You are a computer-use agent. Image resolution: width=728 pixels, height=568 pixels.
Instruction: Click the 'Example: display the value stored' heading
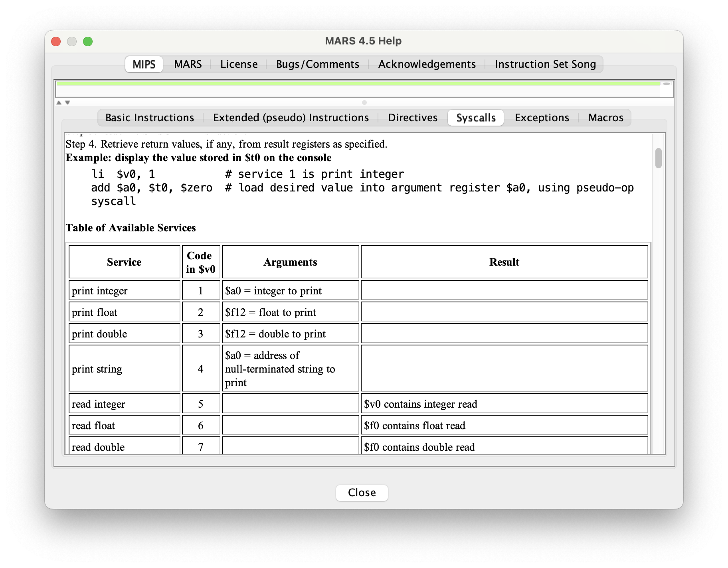coord(198,158)
